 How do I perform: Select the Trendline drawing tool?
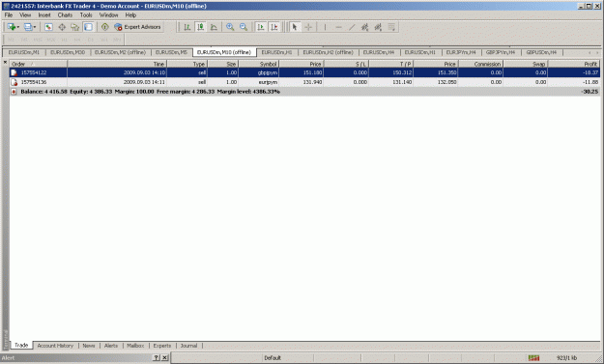point(352,27)
